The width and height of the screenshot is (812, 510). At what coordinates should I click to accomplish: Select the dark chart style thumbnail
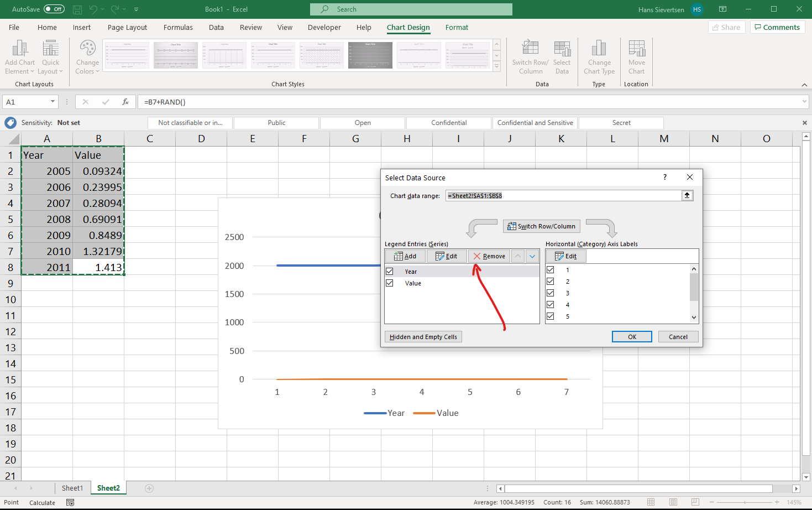click(370, 55)
